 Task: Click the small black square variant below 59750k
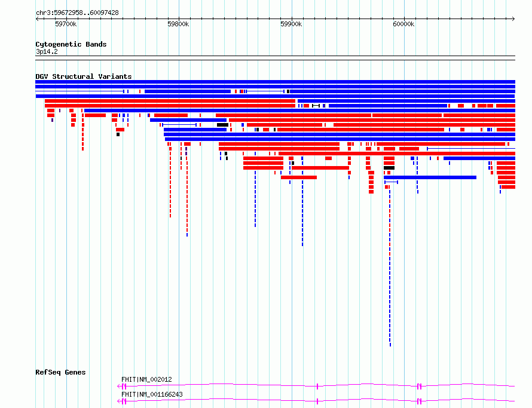click(118, 134)
